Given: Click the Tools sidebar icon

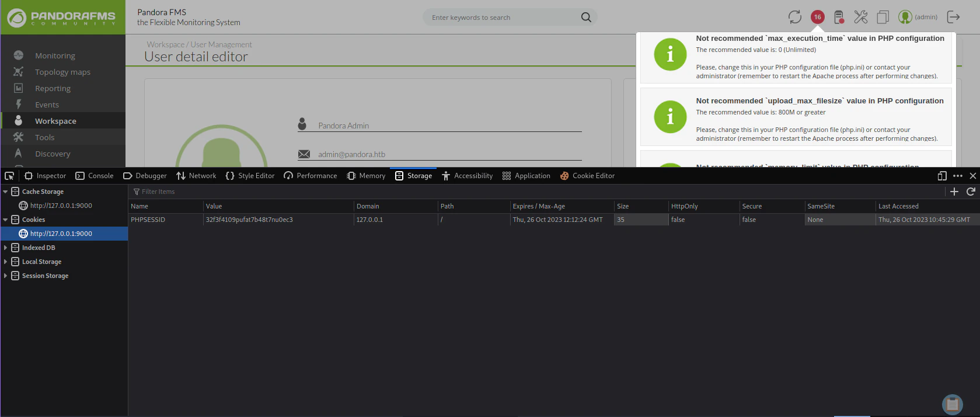Looking at the screenshot, I should point(19,137).
